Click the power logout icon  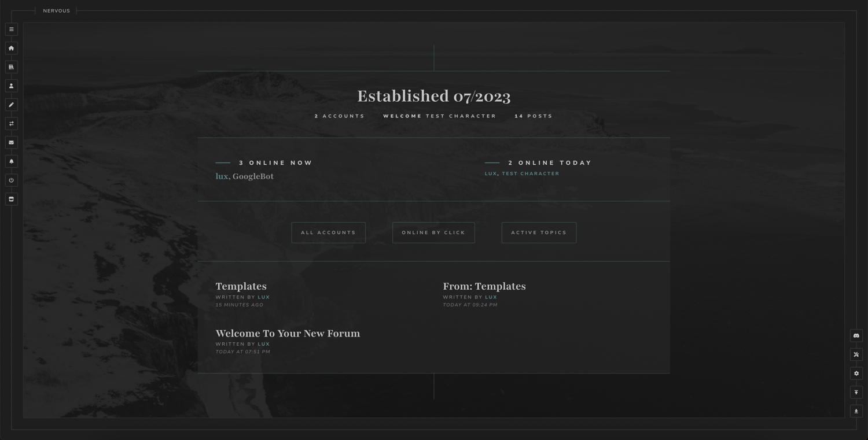11,180
